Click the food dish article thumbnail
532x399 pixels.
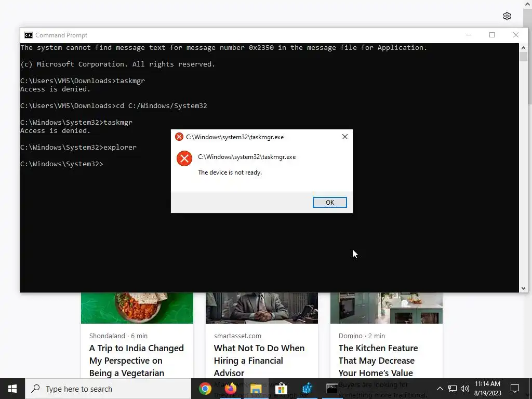[x=137, y=308]
